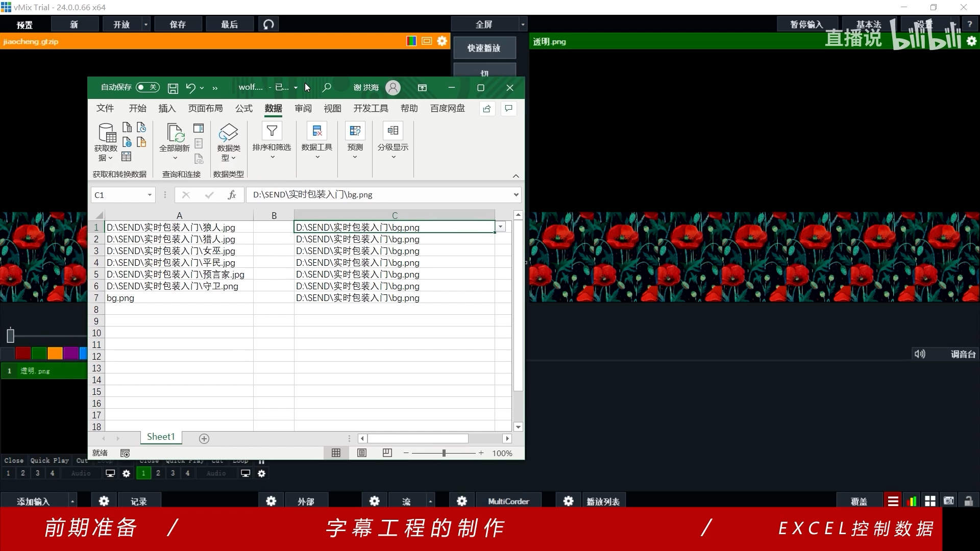
Task: Add a new worksheet with the plus button
Action: coord(204,438)
